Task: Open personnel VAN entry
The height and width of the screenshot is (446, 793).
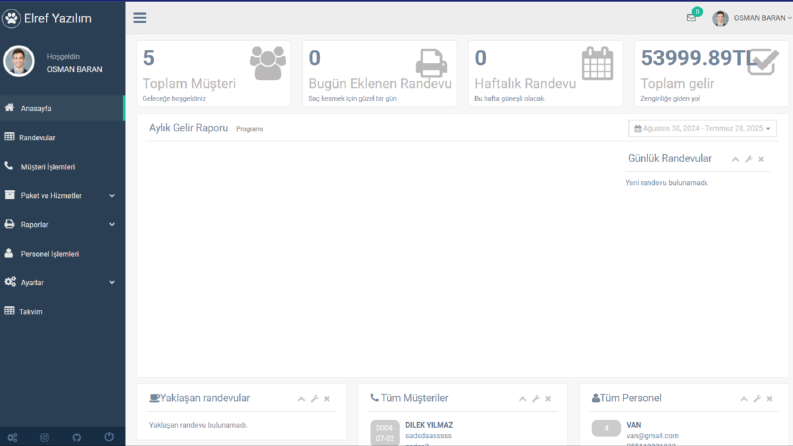Action: coord(634,425)
